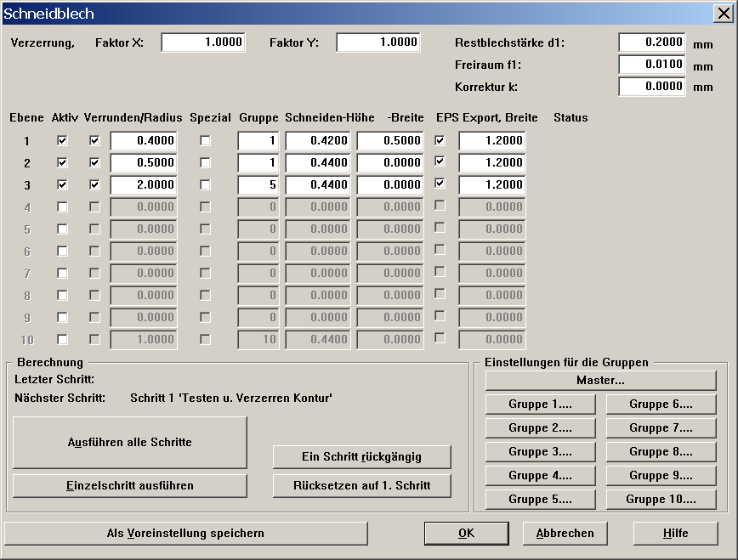Uncheck the Aktiv checkbox for Ebene 1
Viewport: 738px width, 560px height.
point(62,141)
